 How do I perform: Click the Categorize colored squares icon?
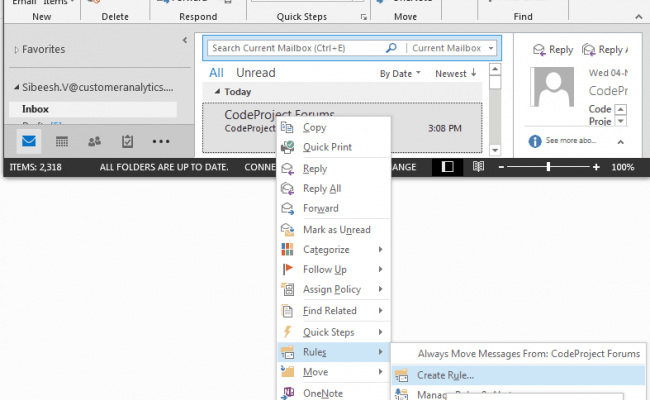[287, 250]
